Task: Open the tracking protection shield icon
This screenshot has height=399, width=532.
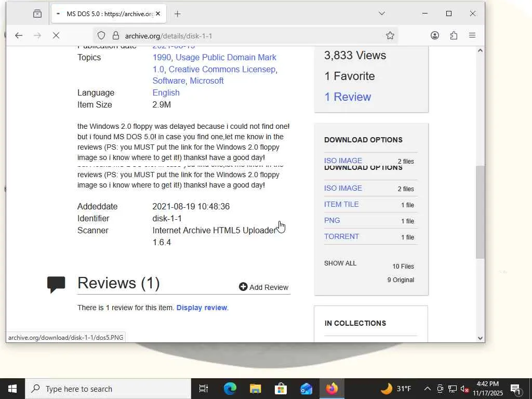Action: pyautogui.click(x=101, y=35)
